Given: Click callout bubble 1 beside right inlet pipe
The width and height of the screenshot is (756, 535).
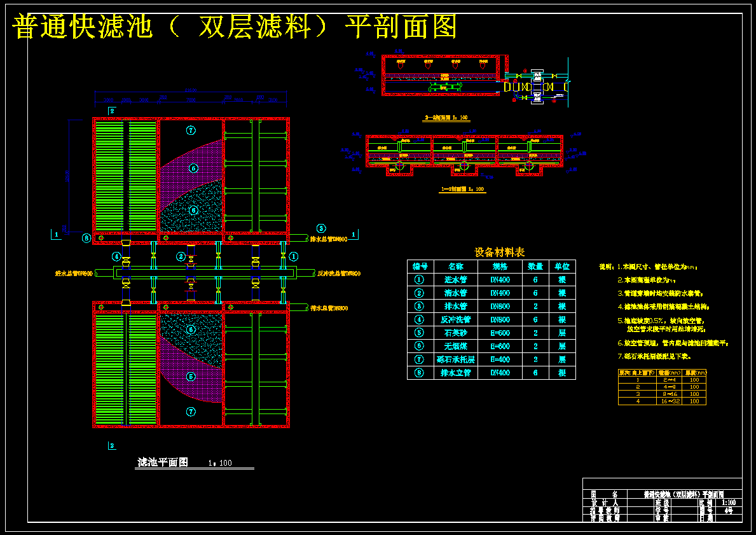Looking at the screenshot, I should pos(293,256).
